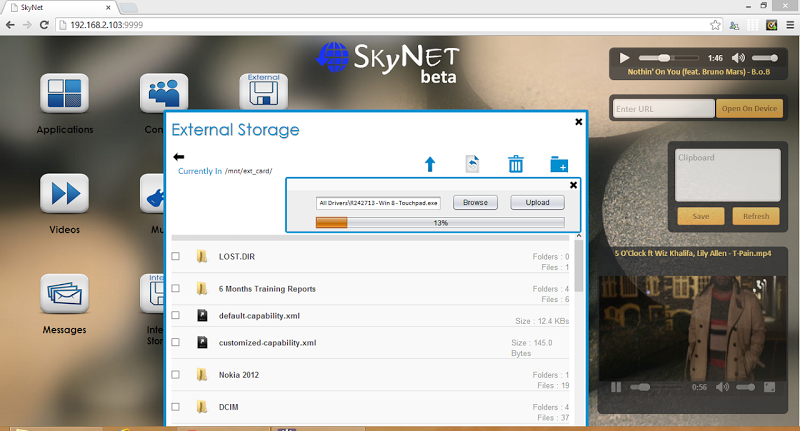Play the audio track Nothin' On You
800x431 pixels.
tap(624, 58)
